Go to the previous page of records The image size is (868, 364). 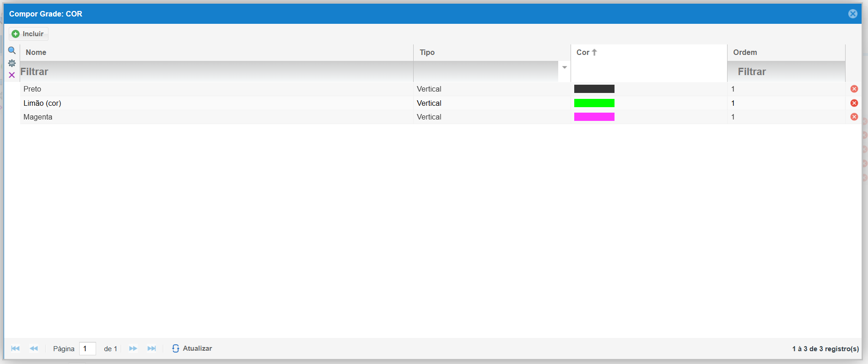click(x=34, y=348)
